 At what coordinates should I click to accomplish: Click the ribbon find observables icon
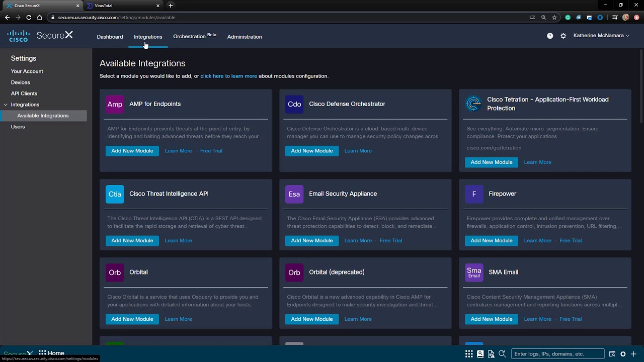(x=612, y=354)
